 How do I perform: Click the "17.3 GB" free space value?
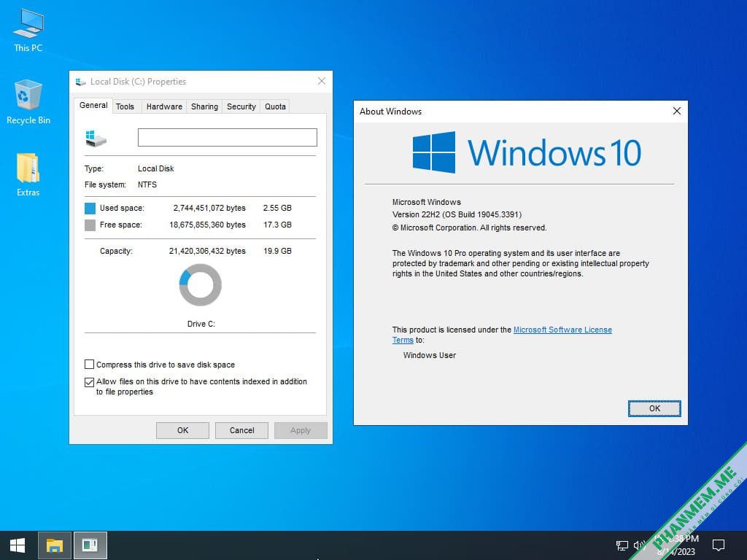coord(277,225)
